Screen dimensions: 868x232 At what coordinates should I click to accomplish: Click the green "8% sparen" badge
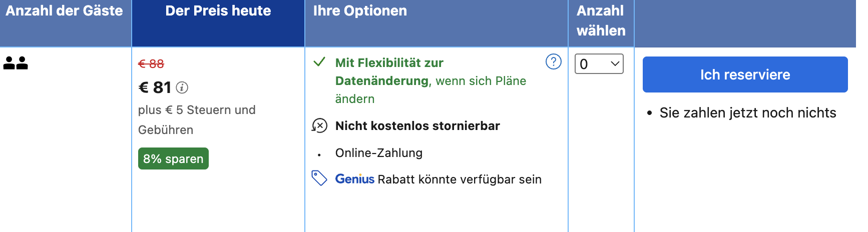(173, 158)
